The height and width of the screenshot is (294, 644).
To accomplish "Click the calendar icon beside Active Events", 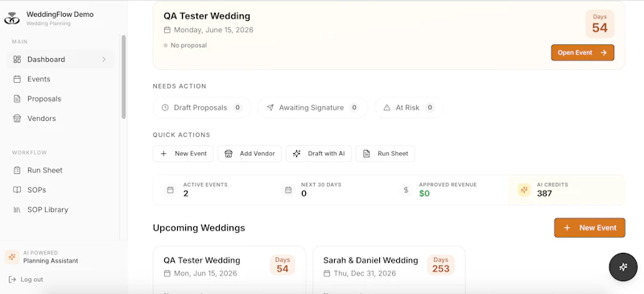I will pos(171,190).
